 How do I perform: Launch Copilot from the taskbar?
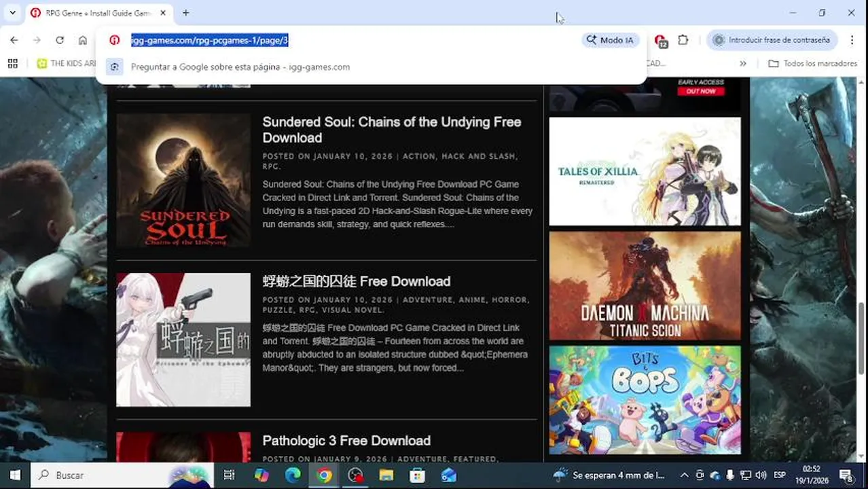pos(261,475)
